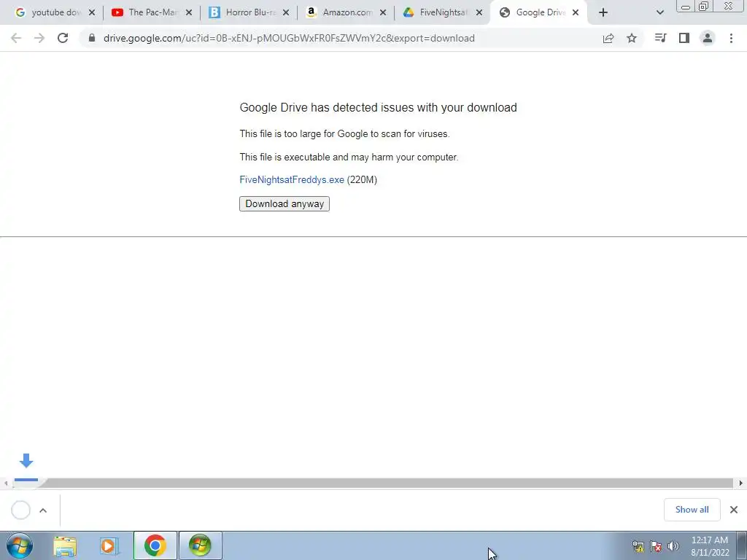Open Chrome three-dot menu
Viewport: 747px width, 560px height.
pyautogui.click(x=731, y=38)
